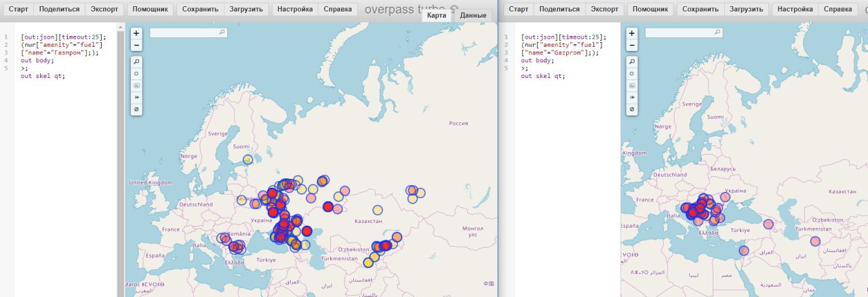868x297 pixels.
Task: Select bounding box icon on right map
Action: [x=632, y=85]
